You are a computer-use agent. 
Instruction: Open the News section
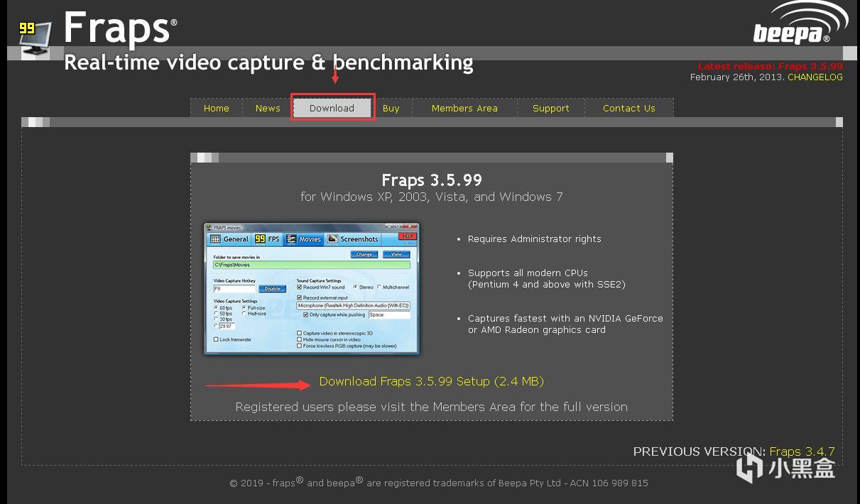pyautogui.click(x=268, y=108)
